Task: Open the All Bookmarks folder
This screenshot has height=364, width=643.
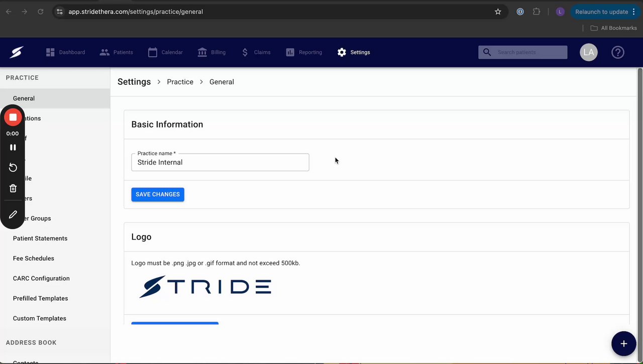Action: click(613, 28)
